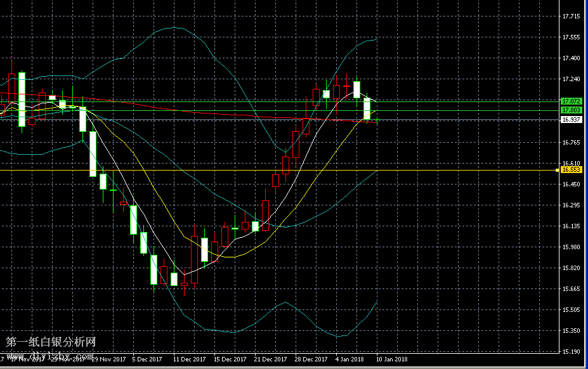Image resolution: width=588 pixels, height=369 pixels.
Task: Click the 4 Jan 2018 date label
Action: coord(350,359)
